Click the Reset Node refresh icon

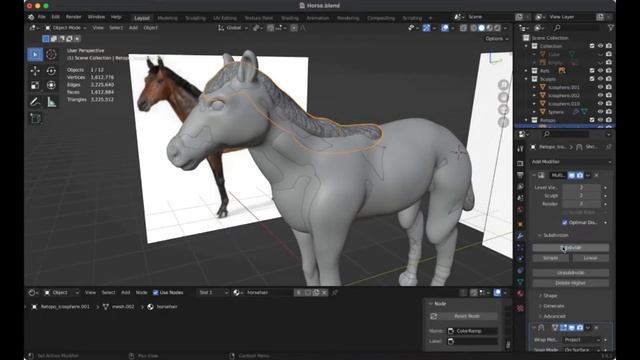pyautogui.click(x=433, y=316)
